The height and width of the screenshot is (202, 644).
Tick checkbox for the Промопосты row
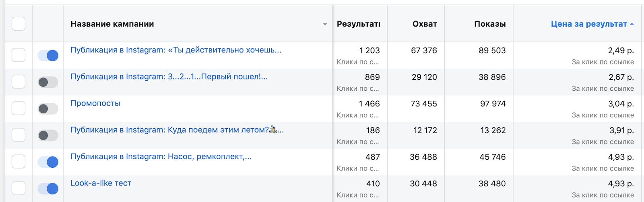point(19,108)
